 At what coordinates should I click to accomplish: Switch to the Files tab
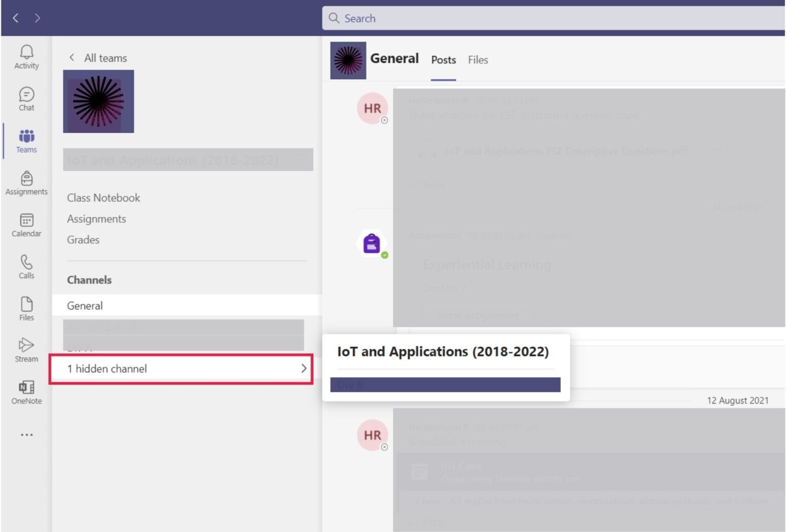point(477,60)
